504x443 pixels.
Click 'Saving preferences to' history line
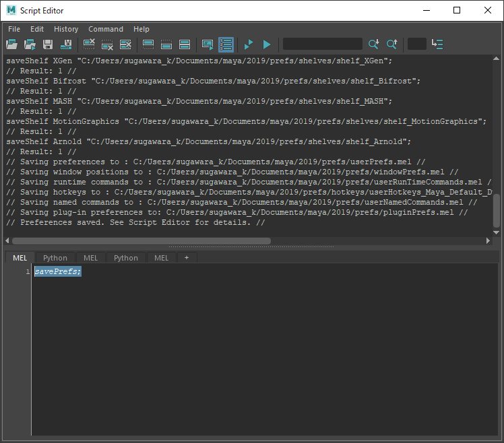pyautogui.click(x=216, y=162)
